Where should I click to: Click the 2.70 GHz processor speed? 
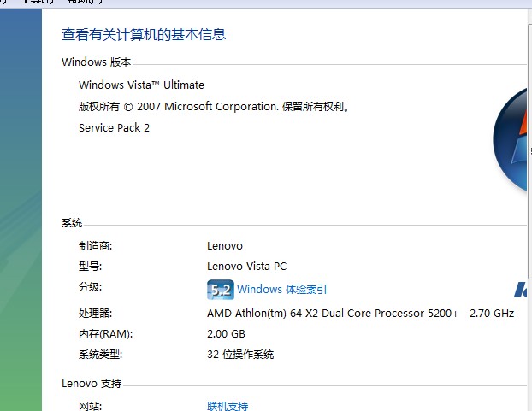click(x=492, y=313)
